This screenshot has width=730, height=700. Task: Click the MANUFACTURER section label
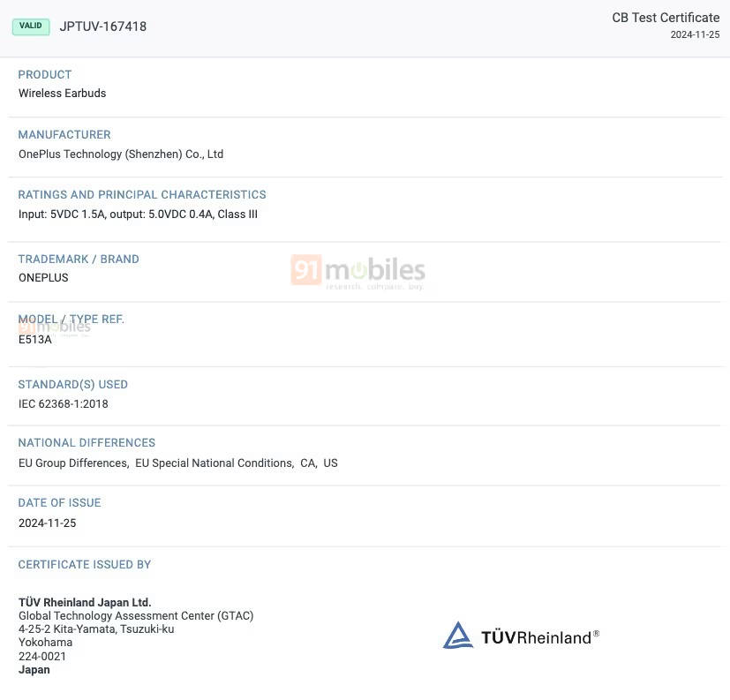pos(64,134)
